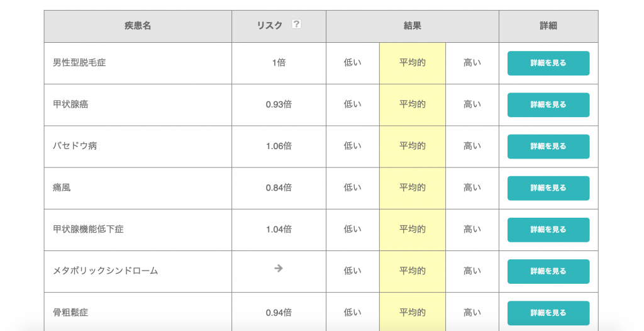Open メタボリックシンドローム details button
644x331 pixels.
548,271
